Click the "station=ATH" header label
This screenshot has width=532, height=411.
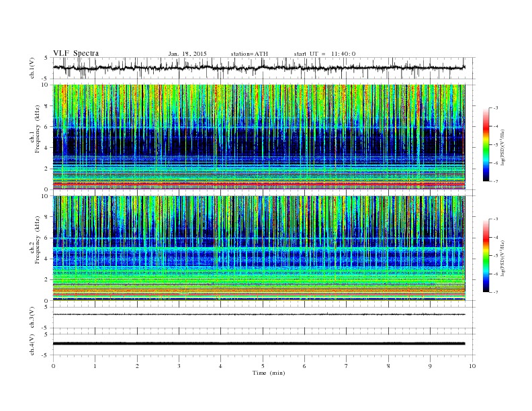(249, 54)
